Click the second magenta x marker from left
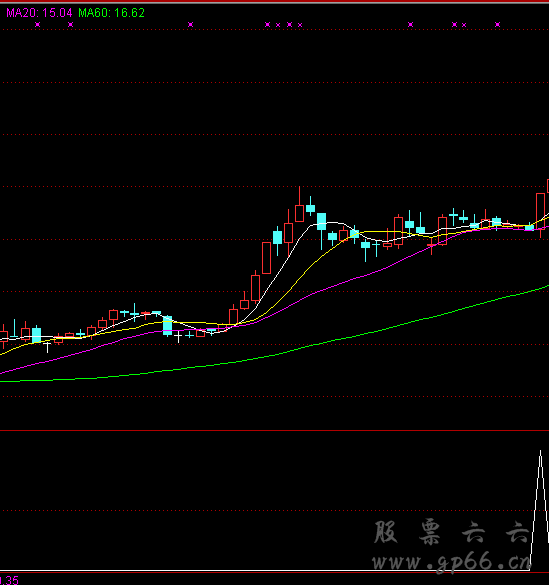This screenshot has height=585, width=549. point(70,25)
